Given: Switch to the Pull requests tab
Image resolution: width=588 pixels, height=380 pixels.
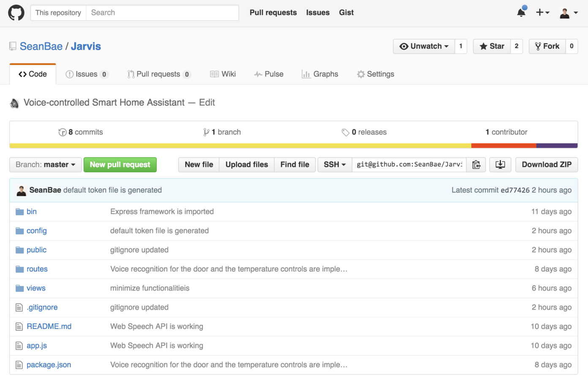Looking at the screenshot, I should (159, 74).
